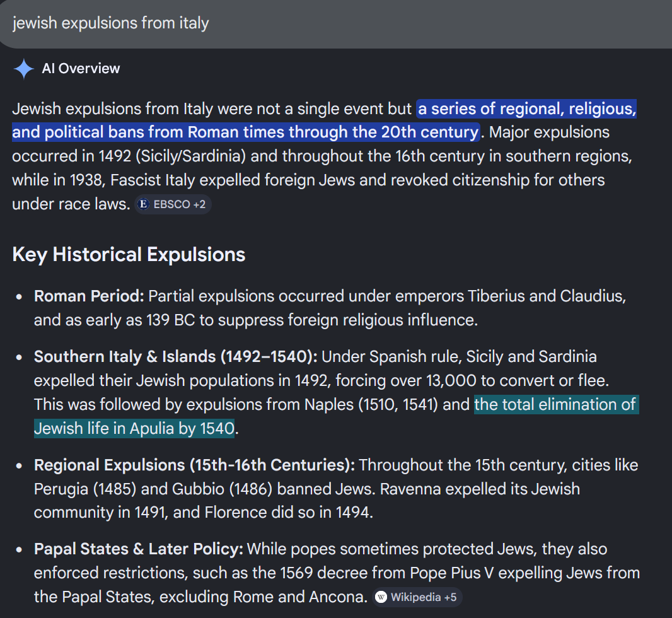The width and height of the screenshot is (672, 618).
Task: Focus the search box containing 'jewish expulsions from italy'
Action: point(336,23)
